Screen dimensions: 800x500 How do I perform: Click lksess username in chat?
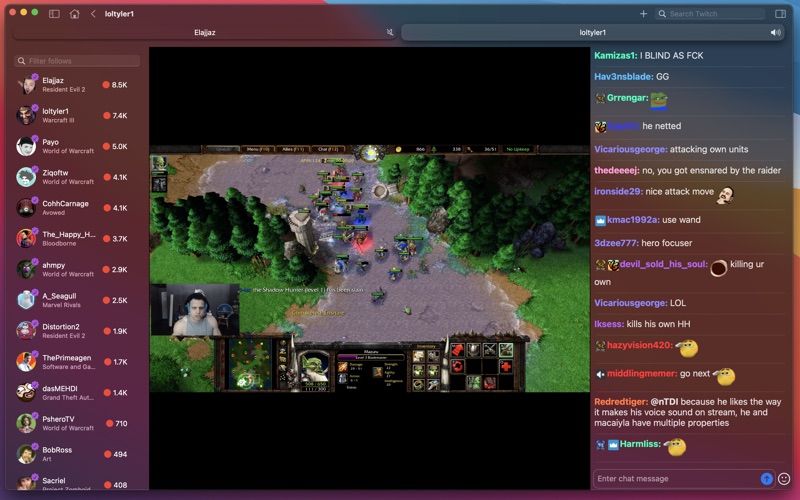[x=609, y=324]
